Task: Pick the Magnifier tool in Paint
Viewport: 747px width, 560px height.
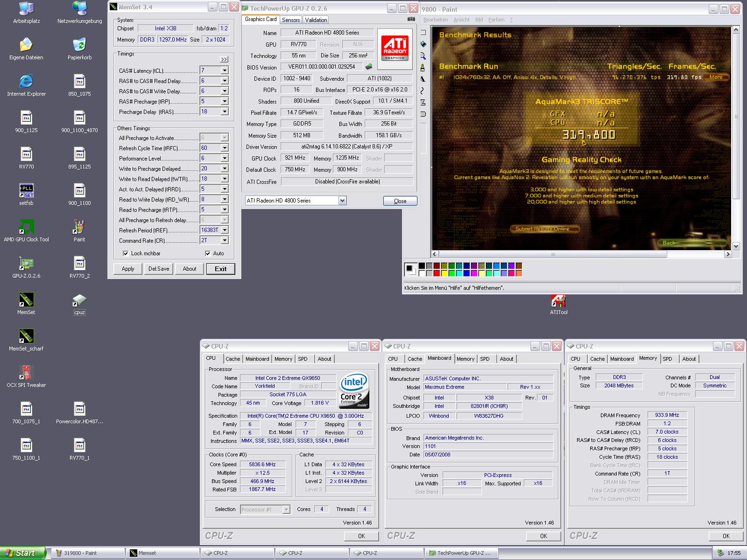Action: [x=423, y=56]
